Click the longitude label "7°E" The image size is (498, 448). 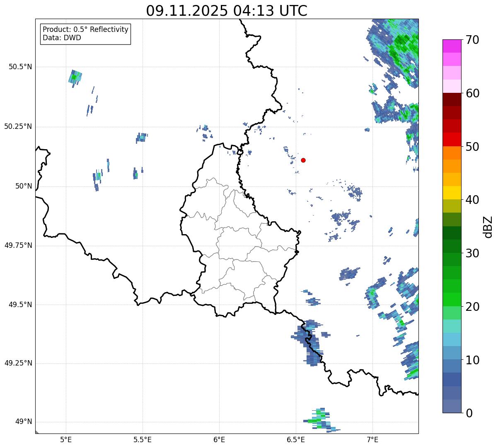pos(373,439)
